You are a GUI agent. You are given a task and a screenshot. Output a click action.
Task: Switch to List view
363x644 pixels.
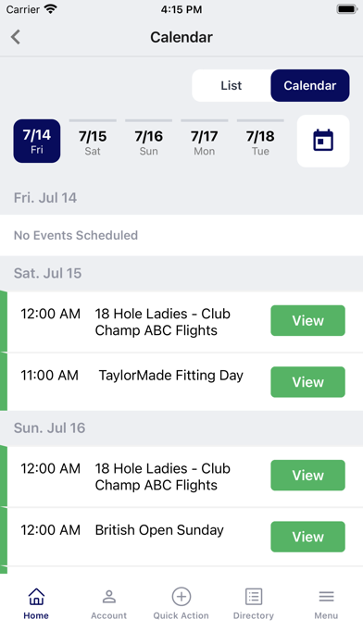(231, 85)
